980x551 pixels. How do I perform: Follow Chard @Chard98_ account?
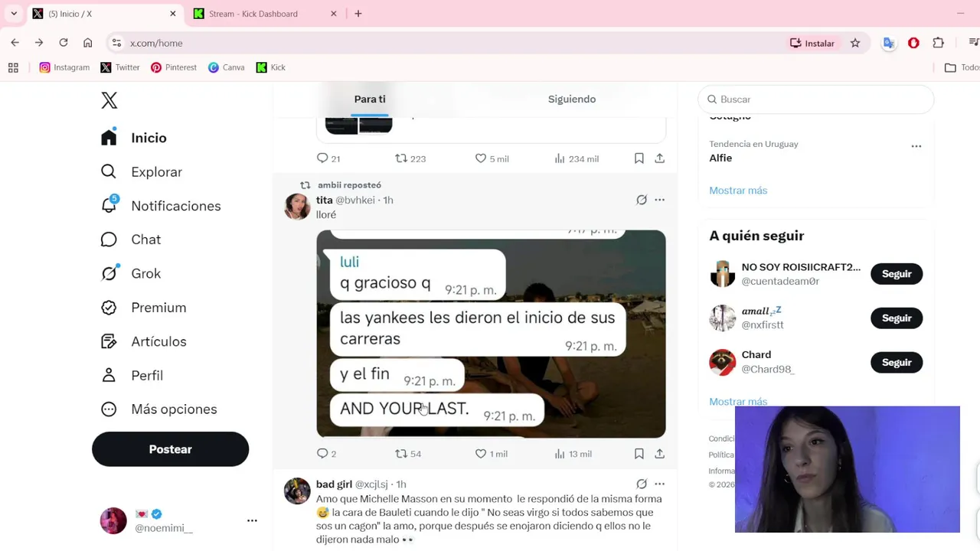coord(897,363)
